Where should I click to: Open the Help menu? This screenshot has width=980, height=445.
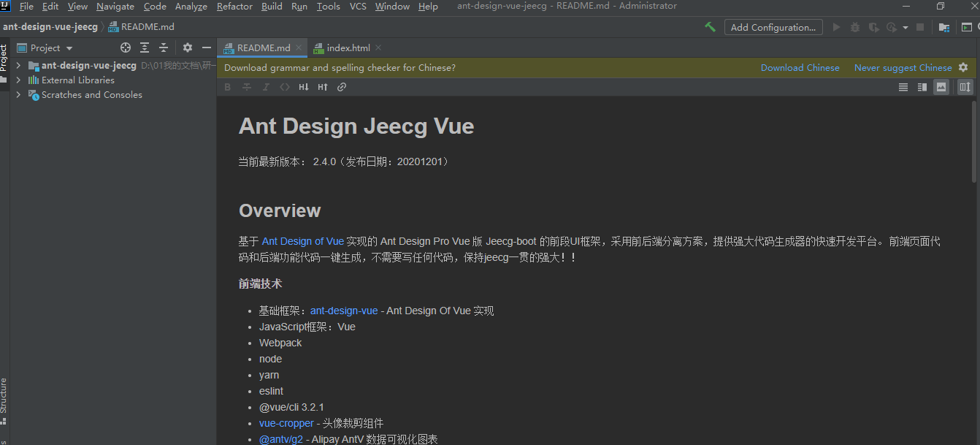pos(428,6)
